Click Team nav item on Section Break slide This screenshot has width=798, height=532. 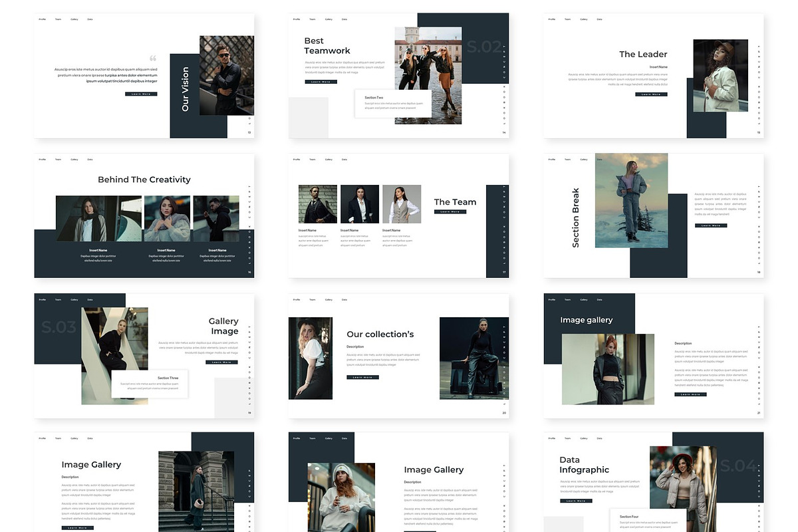tap(567, 160)
